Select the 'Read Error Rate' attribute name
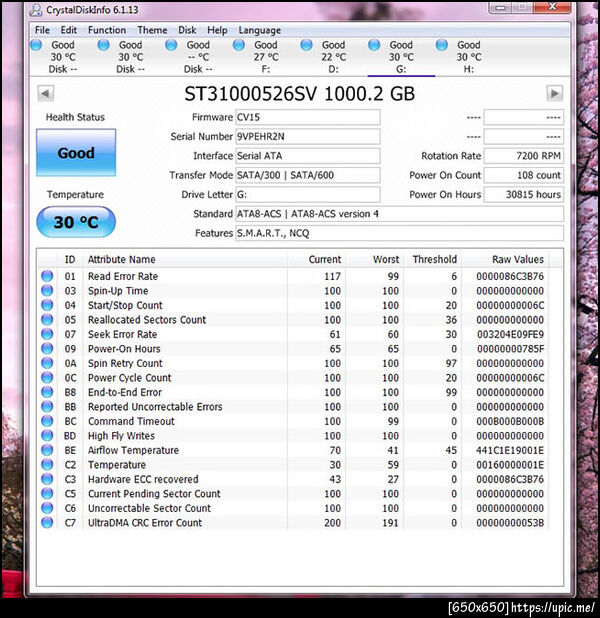 click(123, 276)
